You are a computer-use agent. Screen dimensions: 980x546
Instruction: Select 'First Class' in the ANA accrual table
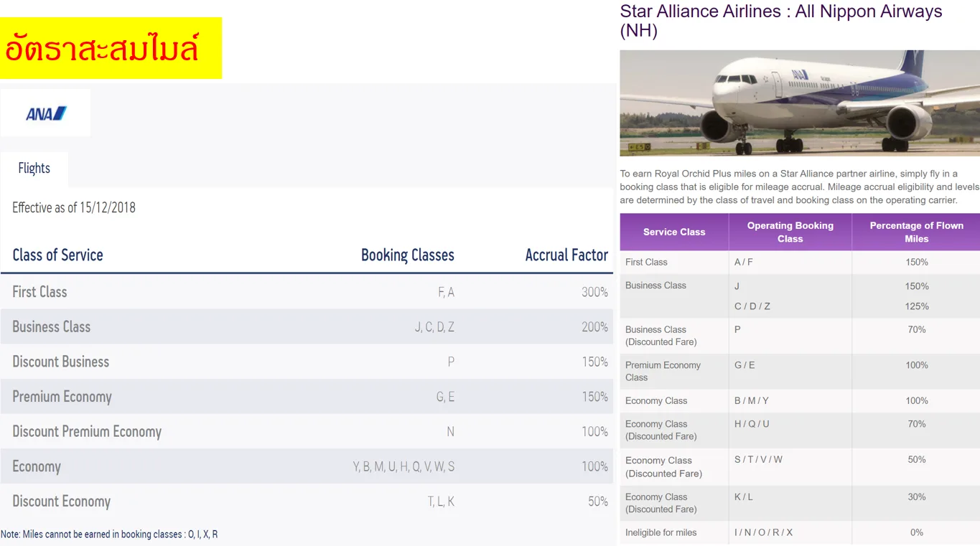point(39,292)
